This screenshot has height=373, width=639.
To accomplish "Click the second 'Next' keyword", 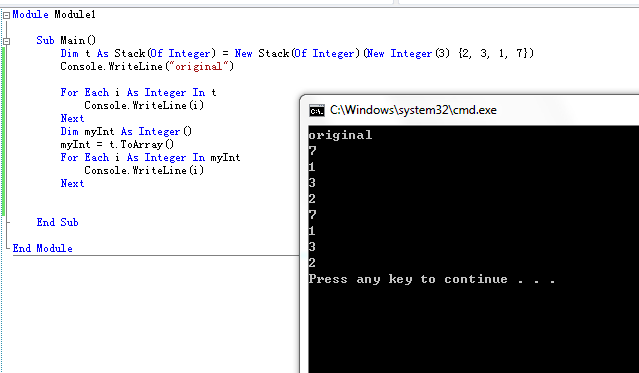I will coord(73,183).
